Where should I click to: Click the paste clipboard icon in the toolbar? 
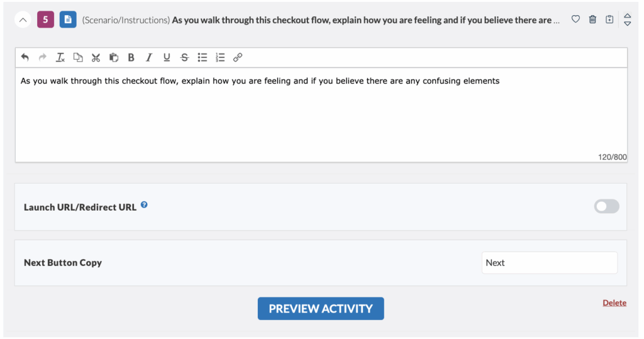click(x=114, y=57)
